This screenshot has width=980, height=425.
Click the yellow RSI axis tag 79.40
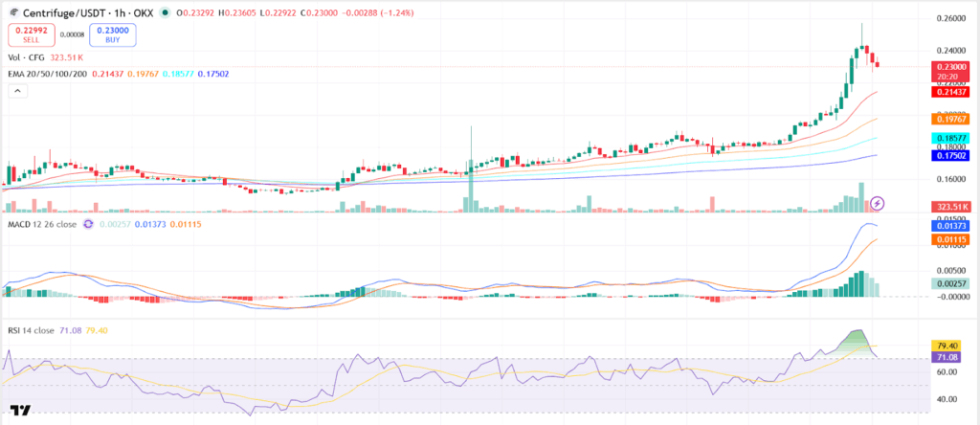(x=948, y=345)
